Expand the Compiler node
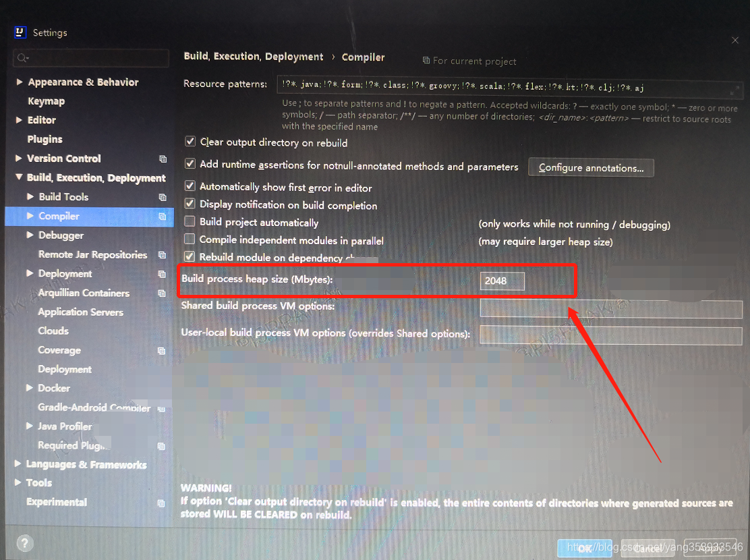Screen dimensions: 750x560 click(30, 215)
